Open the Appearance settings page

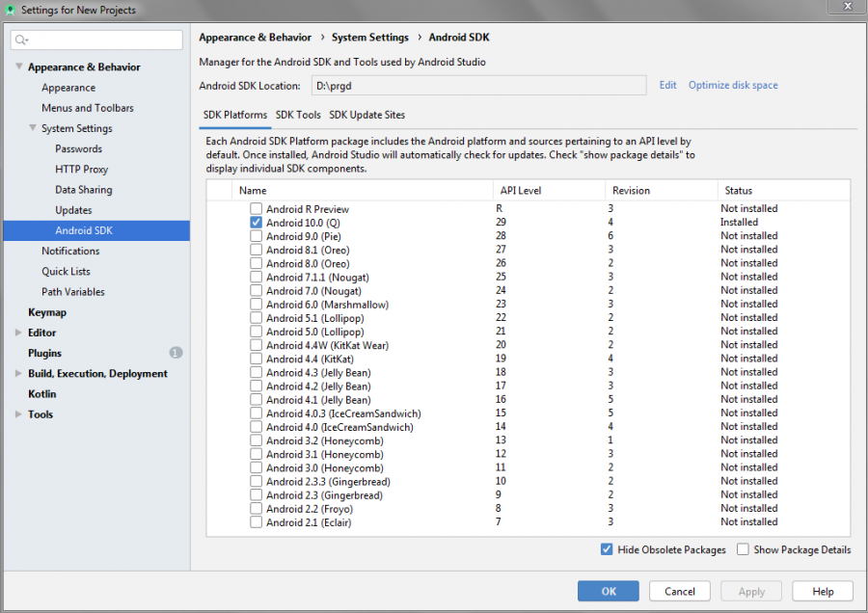pos(68,88)
